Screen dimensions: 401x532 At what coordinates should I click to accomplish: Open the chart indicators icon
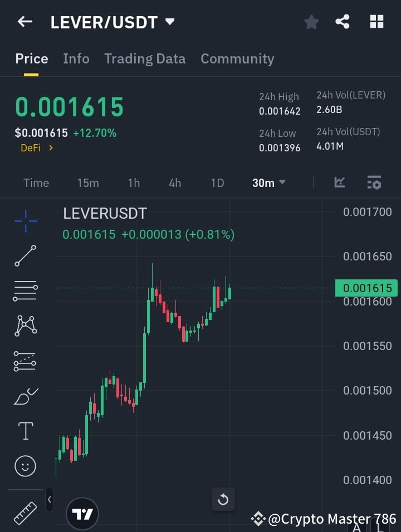point(340,183)
